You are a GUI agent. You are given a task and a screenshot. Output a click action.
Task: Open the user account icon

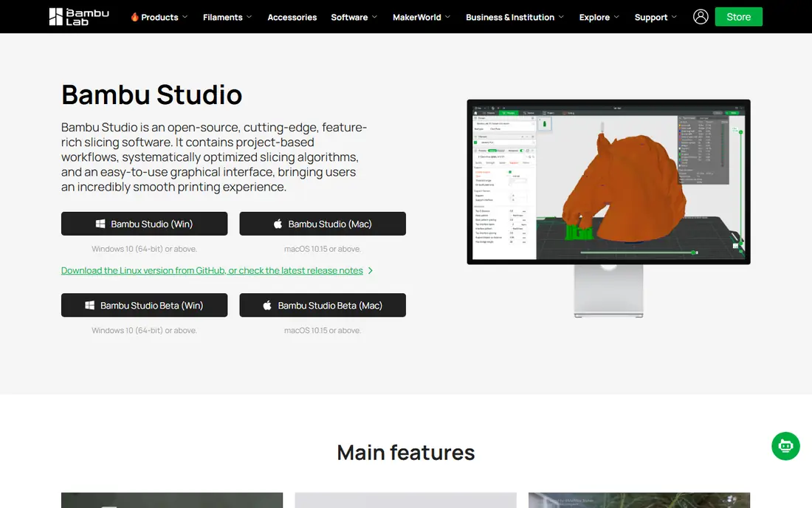pos(700,16)
